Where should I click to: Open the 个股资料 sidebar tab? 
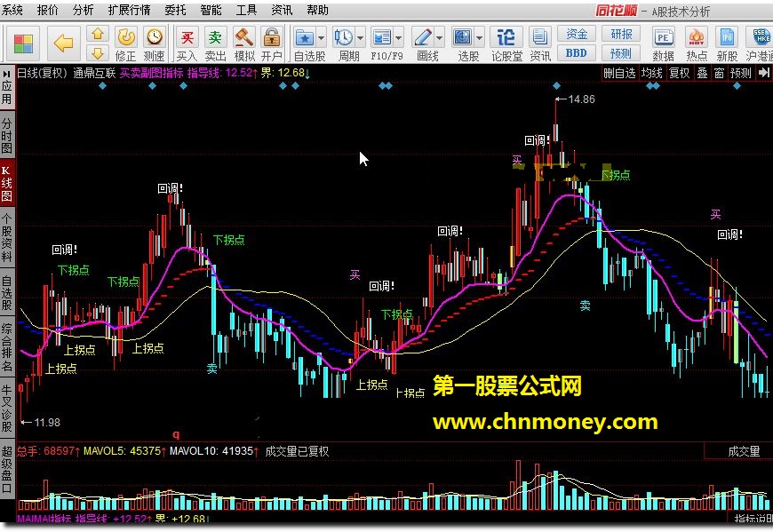tap(7, 237)
